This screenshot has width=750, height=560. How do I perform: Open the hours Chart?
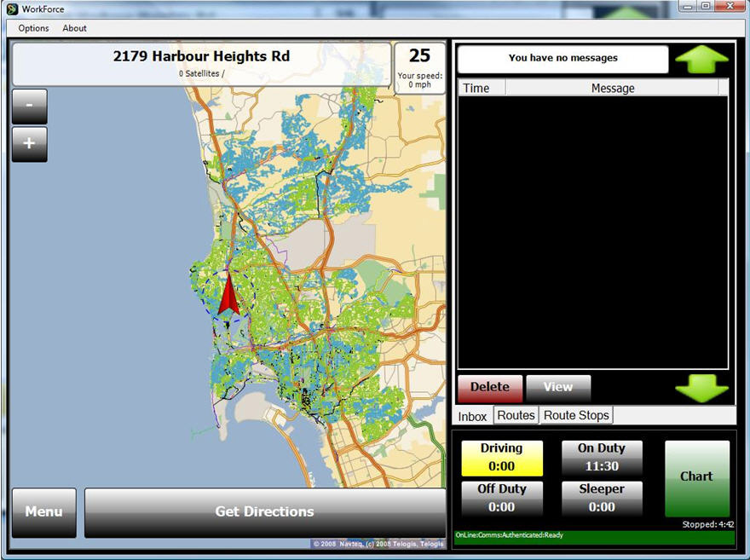pos(697,478)
